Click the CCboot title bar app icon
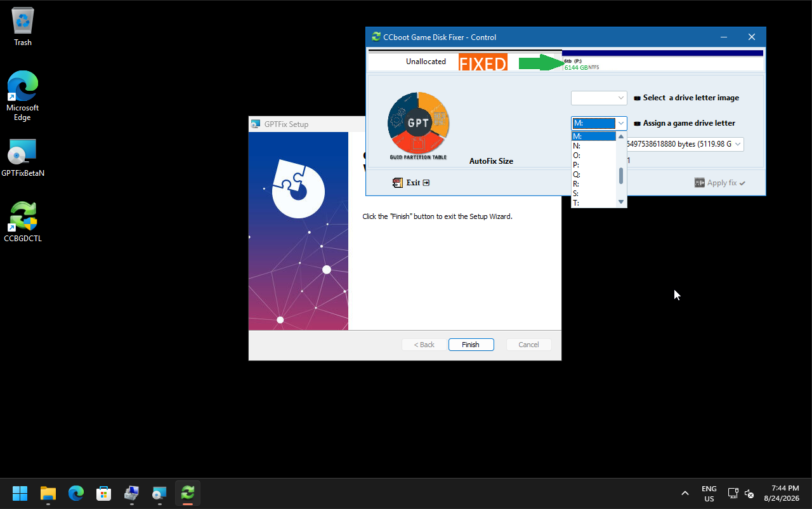 [376, 37]
